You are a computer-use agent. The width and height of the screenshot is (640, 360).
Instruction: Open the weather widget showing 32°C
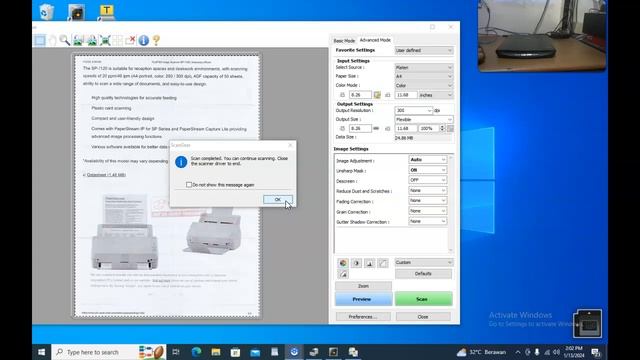click(482, 352)
